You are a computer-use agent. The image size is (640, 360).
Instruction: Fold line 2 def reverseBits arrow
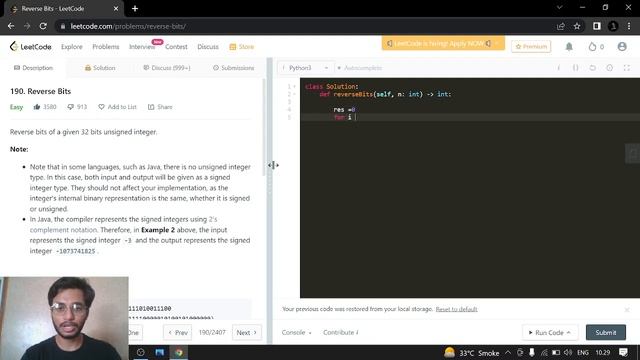294,94
